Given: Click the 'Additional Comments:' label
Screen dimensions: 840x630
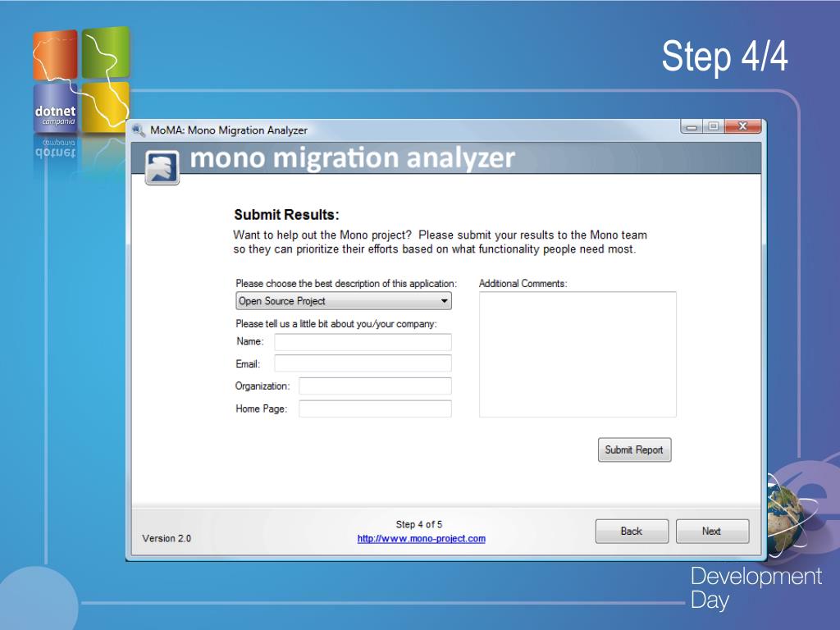Looking at the screenshot, I should [523, 283].
